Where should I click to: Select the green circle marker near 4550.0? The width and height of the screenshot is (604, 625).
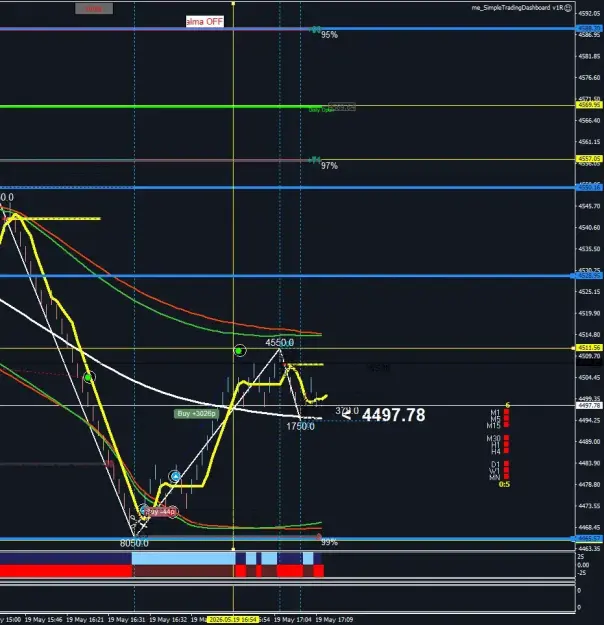click(239, 351)
